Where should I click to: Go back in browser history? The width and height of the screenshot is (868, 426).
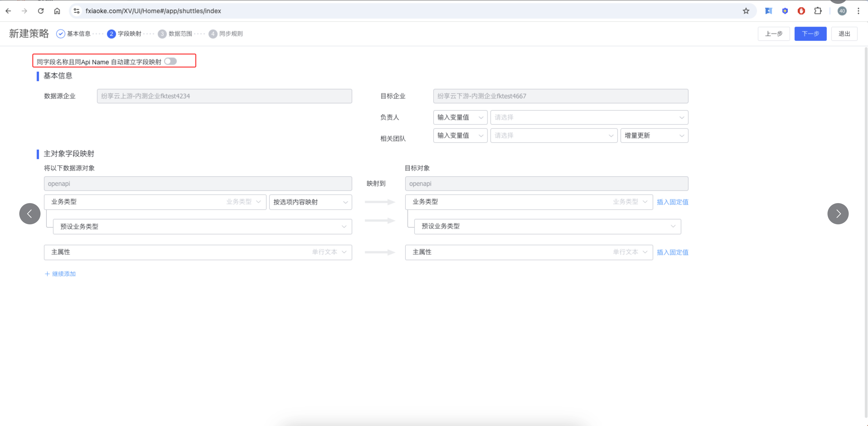8,11
